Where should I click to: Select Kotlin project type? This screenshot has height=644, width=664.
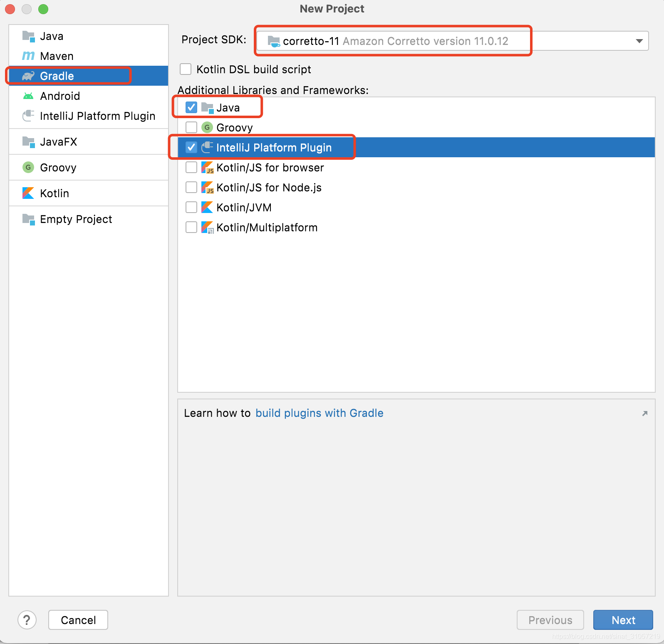click(x=89, y=193)
